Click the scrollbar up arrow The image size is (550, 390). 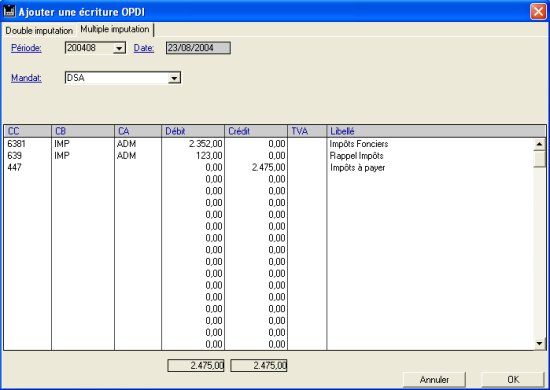point(539,144)
